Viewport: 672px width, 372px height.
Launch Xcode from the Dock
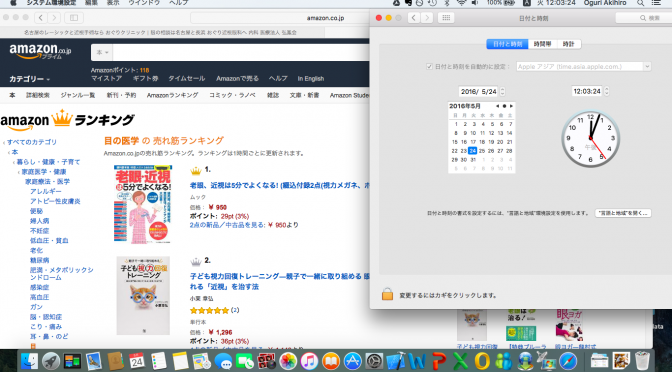pos(396,361)
